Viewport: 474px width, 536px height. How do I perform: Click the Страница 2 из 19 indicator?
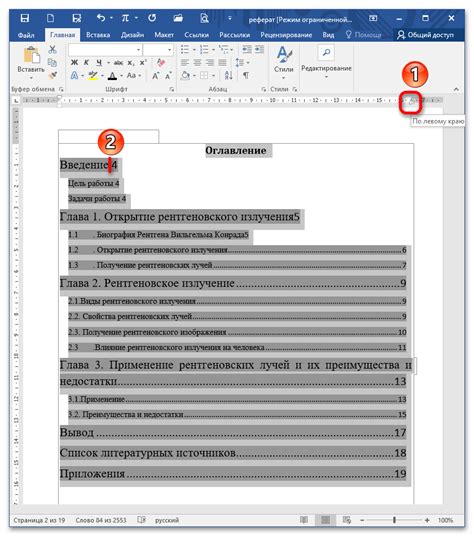39,520
